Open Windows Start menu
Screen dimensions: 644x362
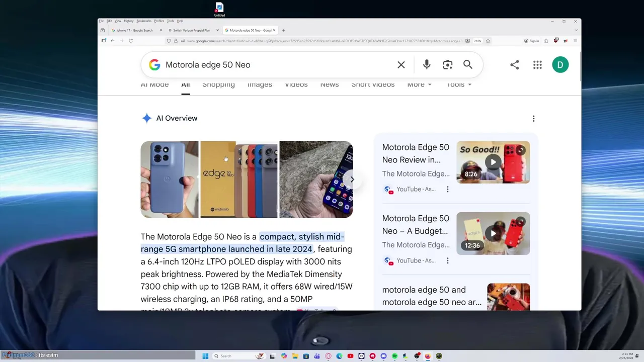click(x=205, y=356)
